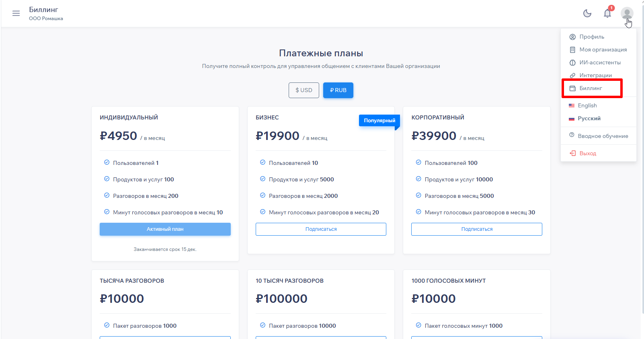
Task: Select RUB currency button
Action: (338, 90)
